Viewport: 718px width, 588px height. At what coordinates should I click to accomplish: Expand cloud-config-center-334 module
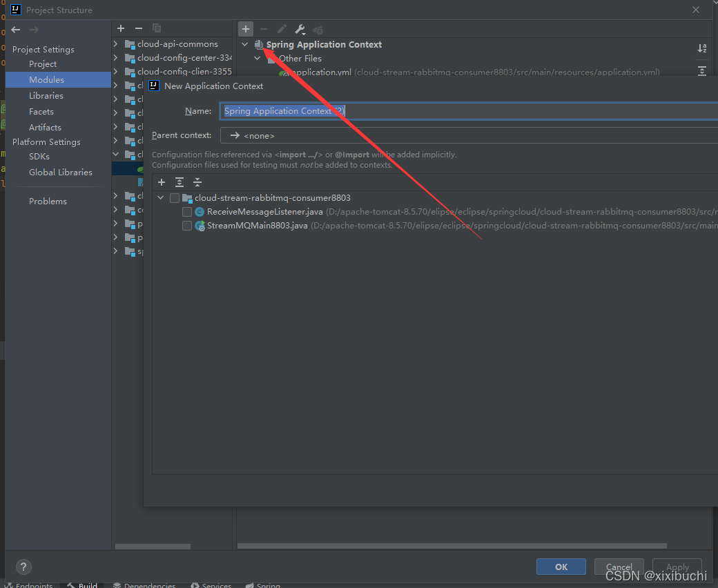116,58
